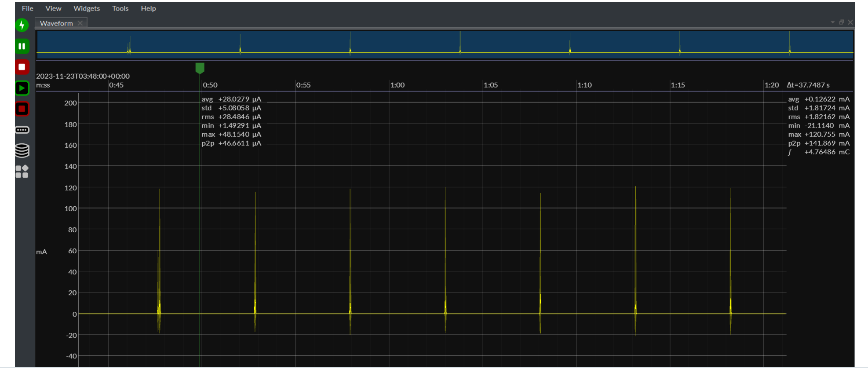The image size is (868, 376).
Task: Click the 200 y-axis tick label
Action: [70, 103]
